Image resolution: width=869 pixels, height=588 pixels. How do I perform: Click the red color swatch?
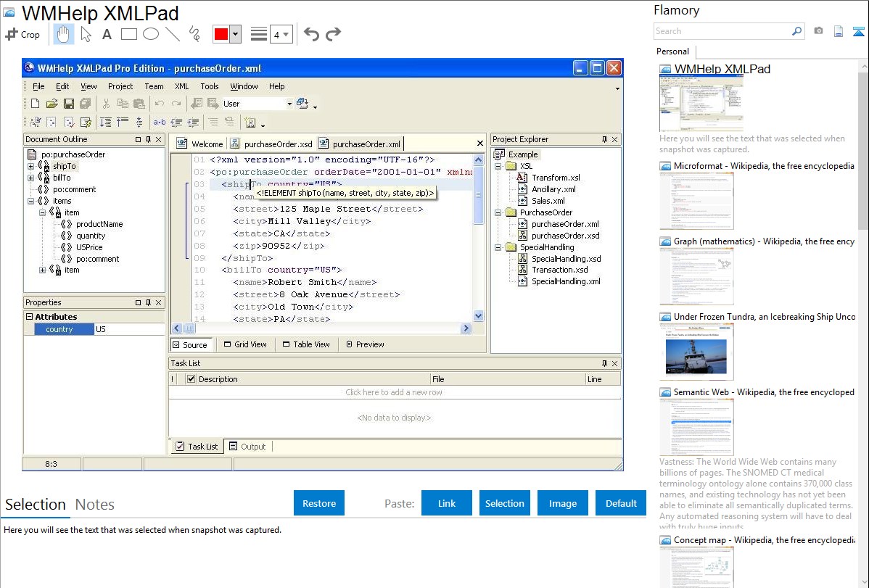[x=221, y=34]
